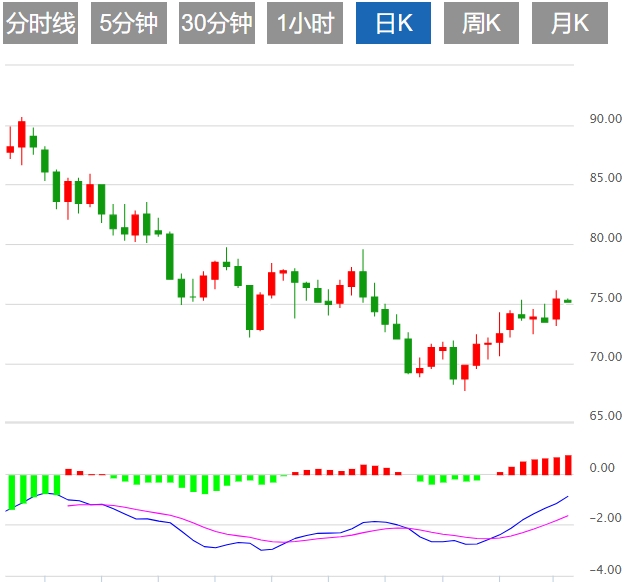Click the 75.00 price axis label
This screenshot has height=582, width=631.
coord(606,297)
